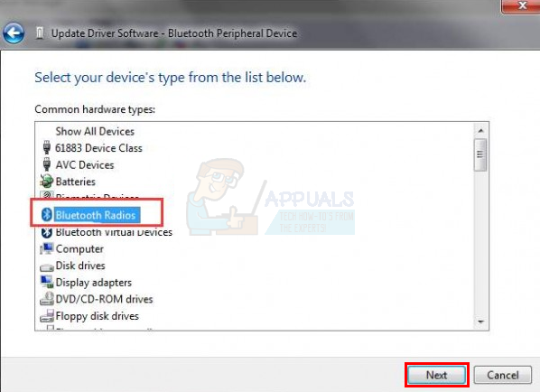
Task: Click the Bluetooth Virtual Devices icon
Action: (x=47, y=232)
